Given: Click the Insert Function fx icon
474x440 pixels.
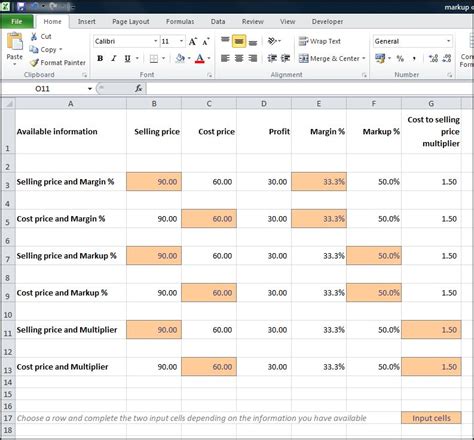Looking at the screenshot, I should pos(139,89).
